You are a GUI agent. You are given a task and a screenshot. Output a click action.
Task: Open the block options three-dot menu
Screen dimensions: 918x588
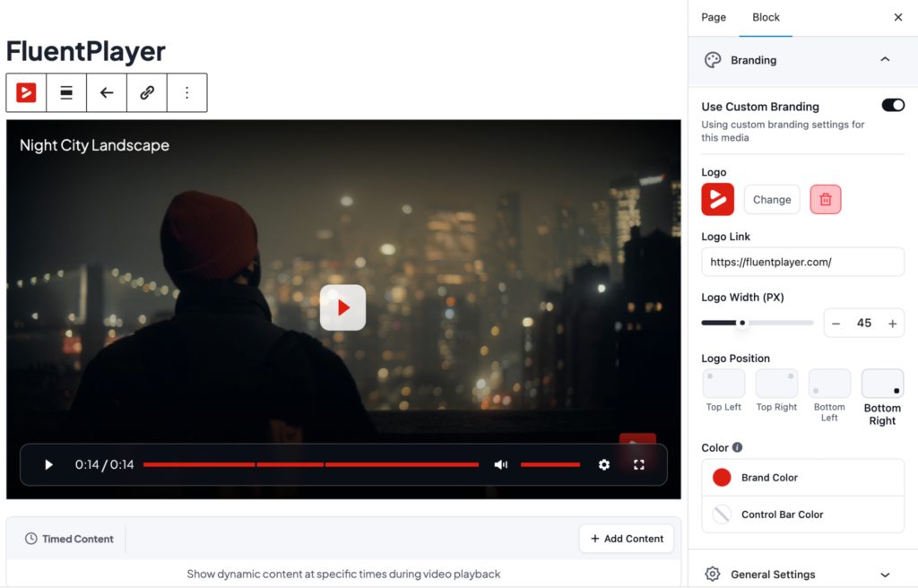[x=186, y=92]
